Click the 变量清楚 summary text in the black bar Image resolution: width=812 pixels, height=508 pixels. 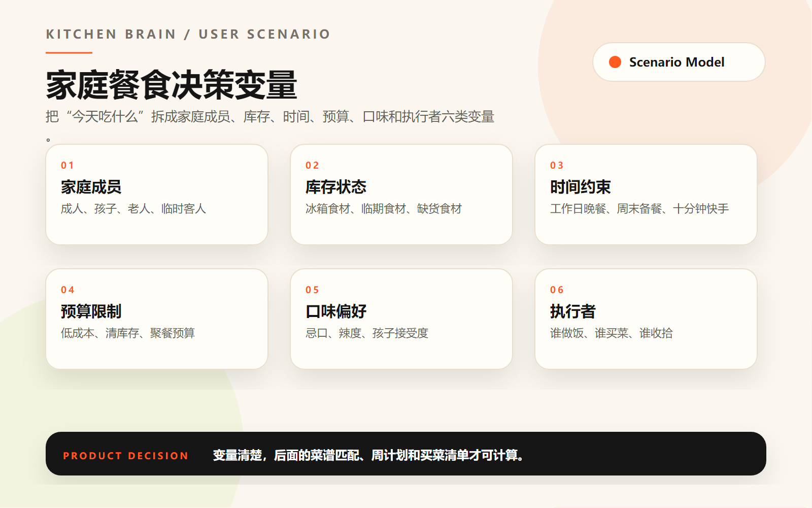point(368,455)
